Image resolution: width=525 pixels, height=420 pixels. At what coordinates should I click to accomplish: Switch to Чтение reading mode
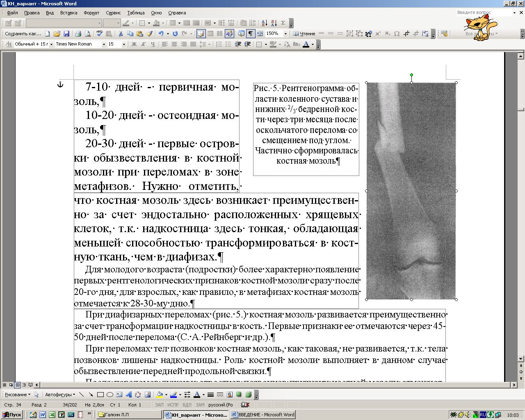click(x=304, y=34)
